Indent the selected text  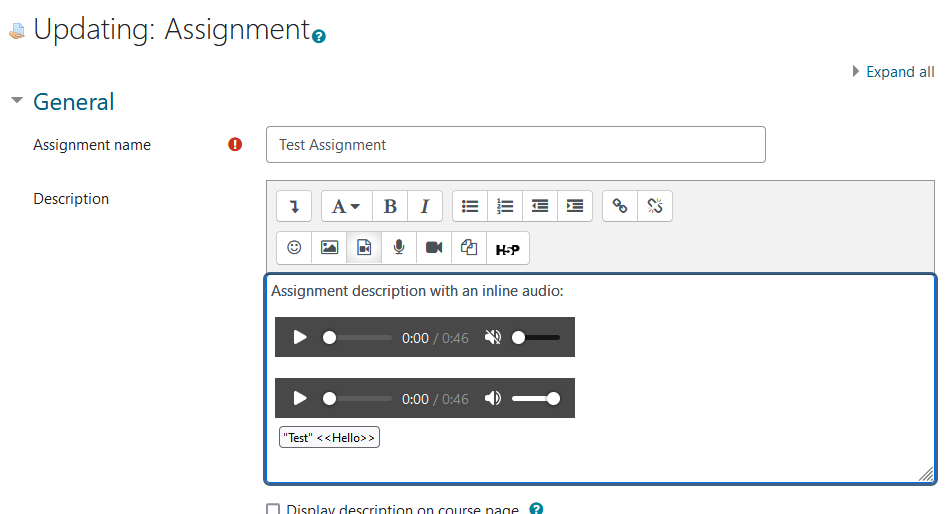tap(575, 206)
